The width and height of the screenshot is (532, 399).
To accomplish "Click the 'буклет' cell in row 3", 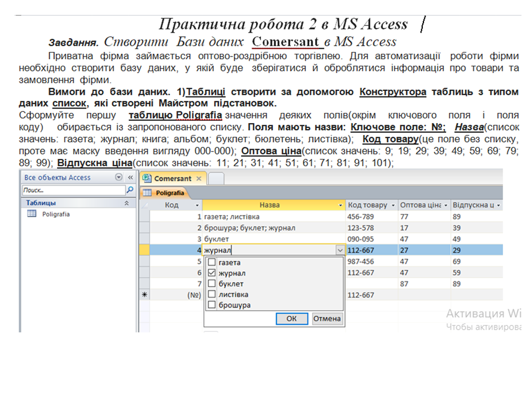I will pyautogui.click(x=274, y=239).
